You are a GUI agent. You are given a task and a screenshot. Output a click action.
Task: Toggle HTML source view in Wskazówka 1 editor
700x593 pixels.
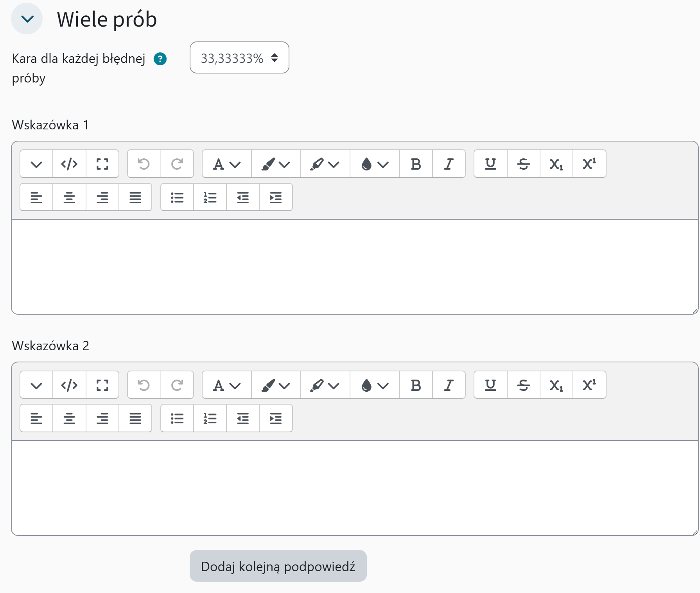click(x=69, y=164)
